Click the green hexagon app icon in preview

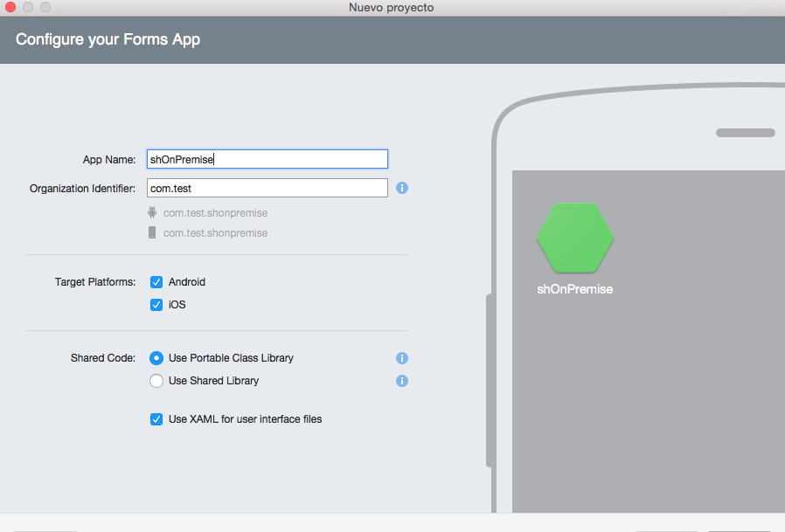click(x=574, y=238)
